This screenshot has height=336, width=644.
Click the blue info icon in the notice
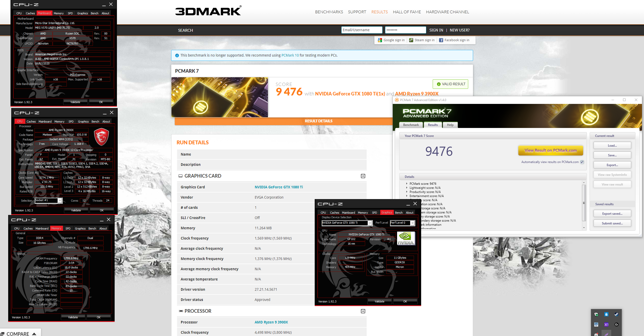click(x=177, y=56)
